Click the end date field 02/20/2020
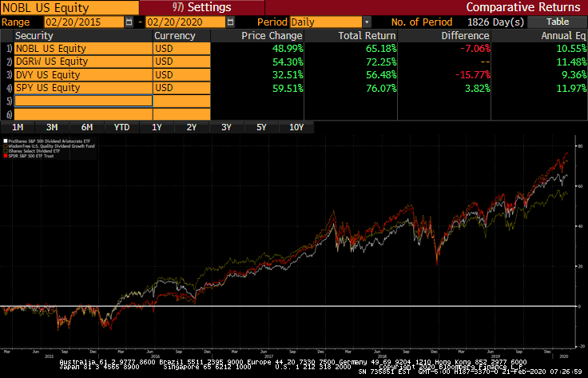Screen dimensions: 588x378 point(185,22)
